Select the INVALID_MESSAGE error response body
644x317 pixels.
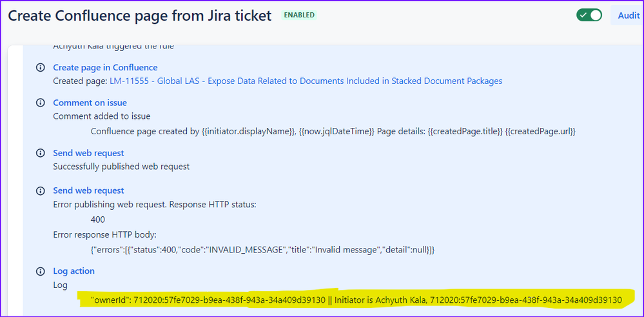tap(262, 250)
